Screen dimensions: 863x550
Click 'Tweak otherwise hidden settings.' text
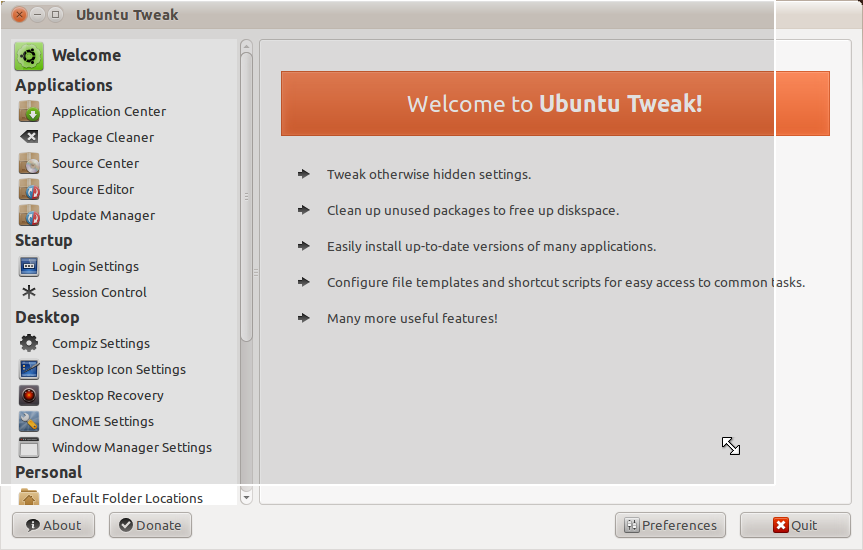coord(429,175)
